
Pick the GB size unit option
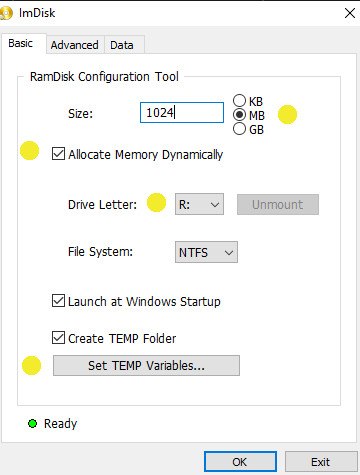(239, 129)
